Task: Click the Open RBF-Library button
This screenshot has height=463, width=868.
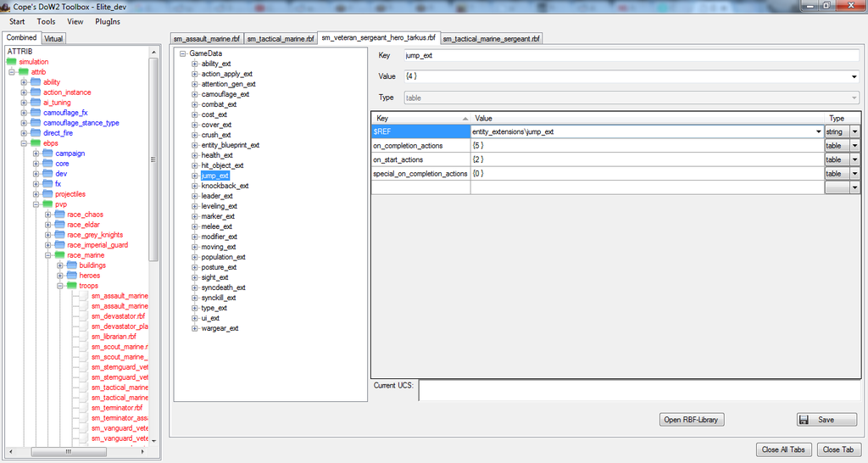Action: click(x=692, y=420)
